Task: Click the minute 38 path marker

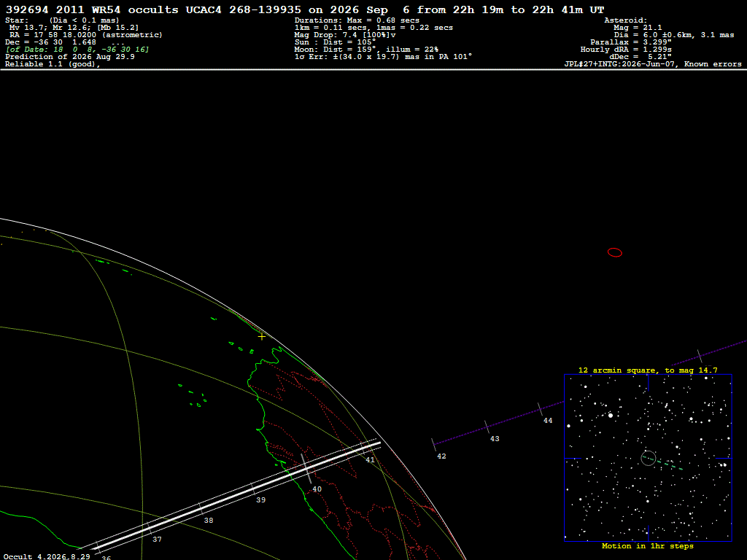Action: (x=209, y=521)
